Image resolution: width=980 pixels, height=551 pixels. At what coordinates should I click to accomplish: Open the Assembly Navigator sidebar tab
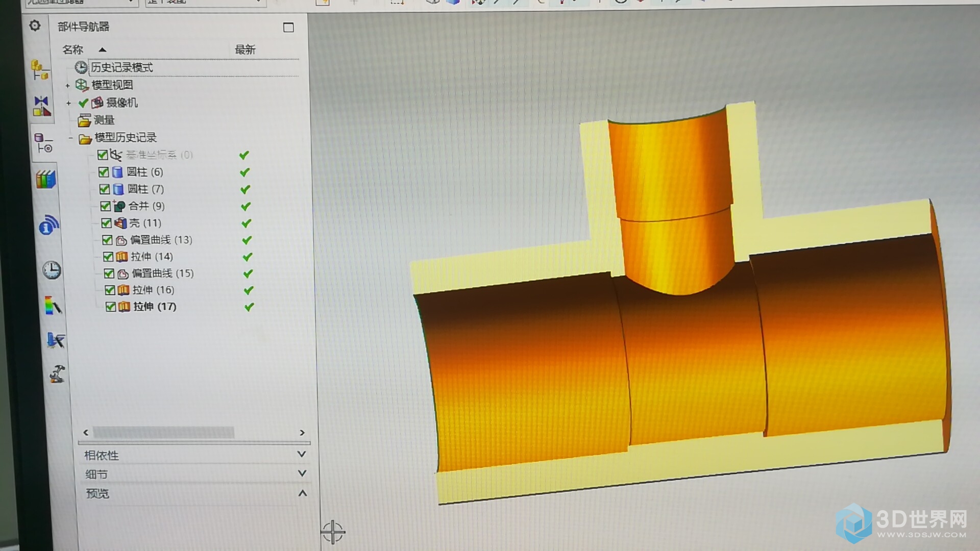pyautogui.click(x=40, y=70)
